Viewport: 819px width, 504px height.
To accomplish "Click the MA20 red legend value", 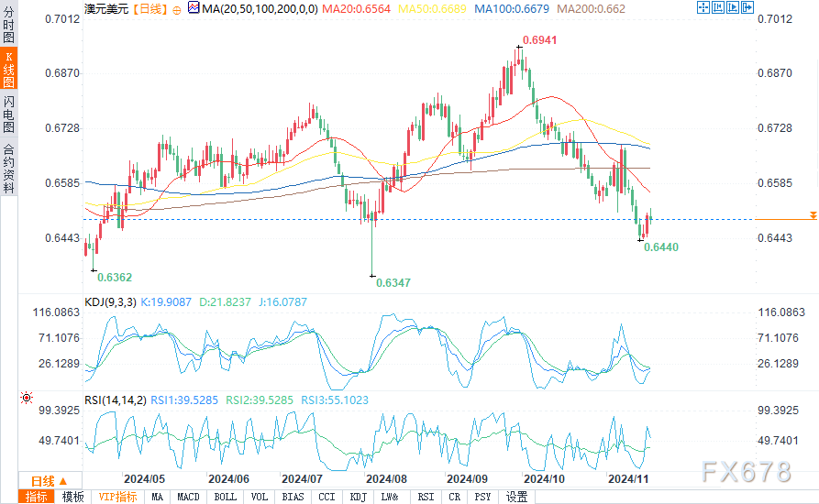I will 356,9.
